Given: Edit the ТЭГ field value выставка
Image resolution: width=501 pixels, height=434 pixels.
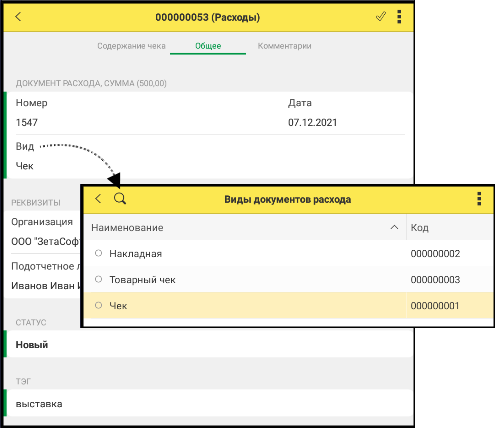Looking at the screenshot, I should (x=39, y=404).
